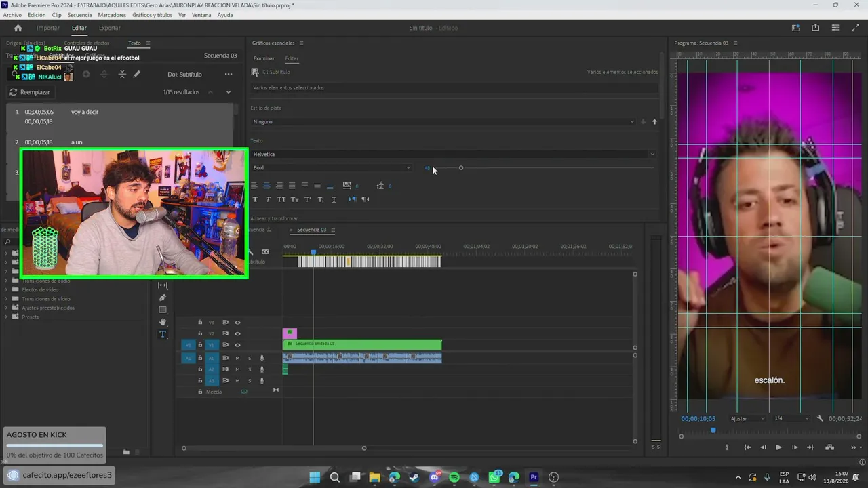Open the font family Helvetica dropdown

tap(453, 154)
